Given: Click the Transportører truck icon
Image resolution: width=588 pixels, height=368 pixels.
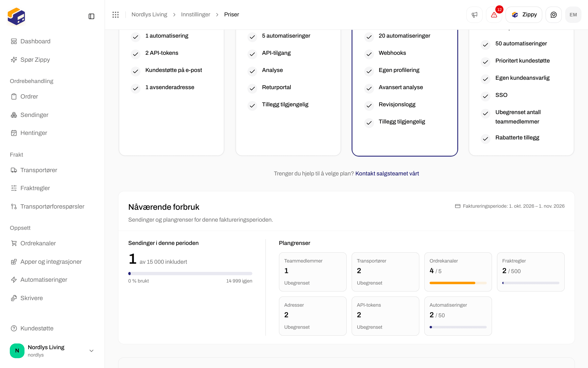Looking at the screenshot, I should [14, 170].
